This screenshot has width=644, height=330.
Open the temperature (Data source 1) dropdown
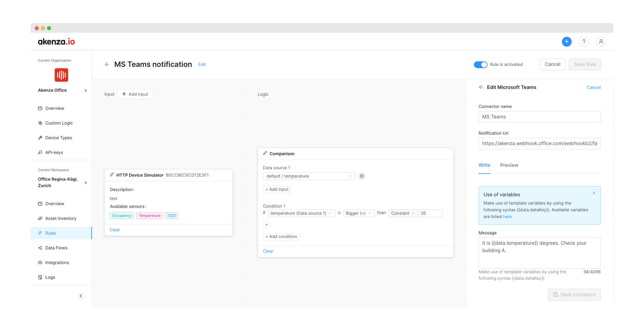[301, 213]
